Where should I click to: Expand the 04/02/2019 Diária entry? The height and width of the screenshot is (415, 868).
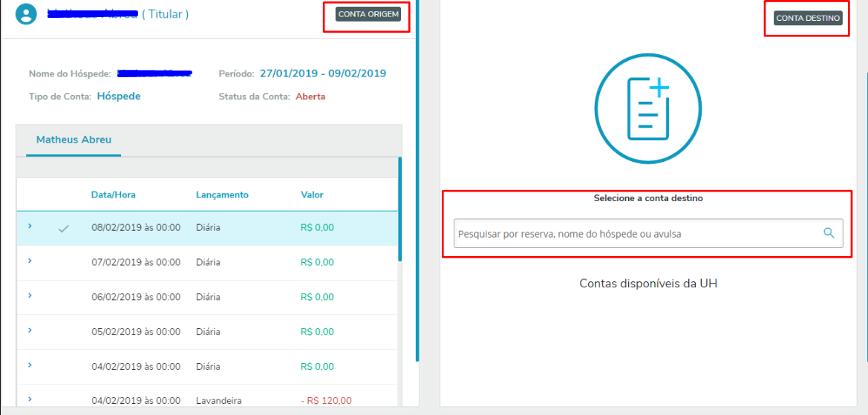[30, 365]
